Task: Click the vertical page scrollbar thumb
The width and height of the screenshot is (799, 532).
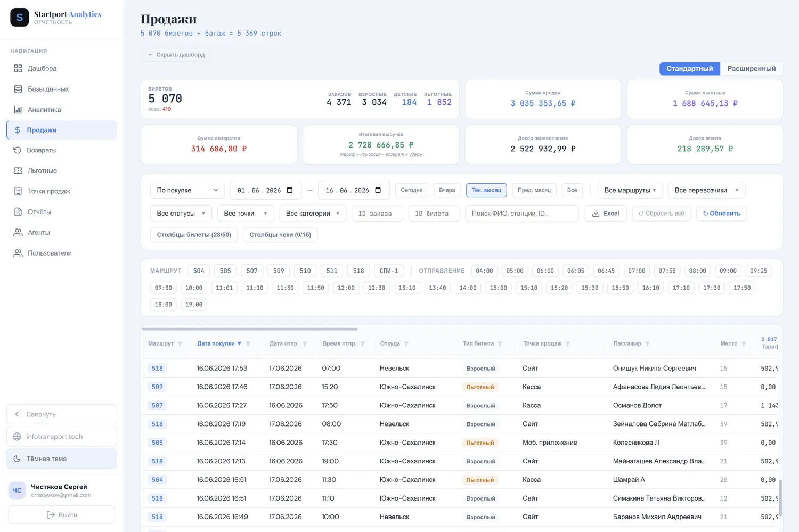Action: (780, 498)
